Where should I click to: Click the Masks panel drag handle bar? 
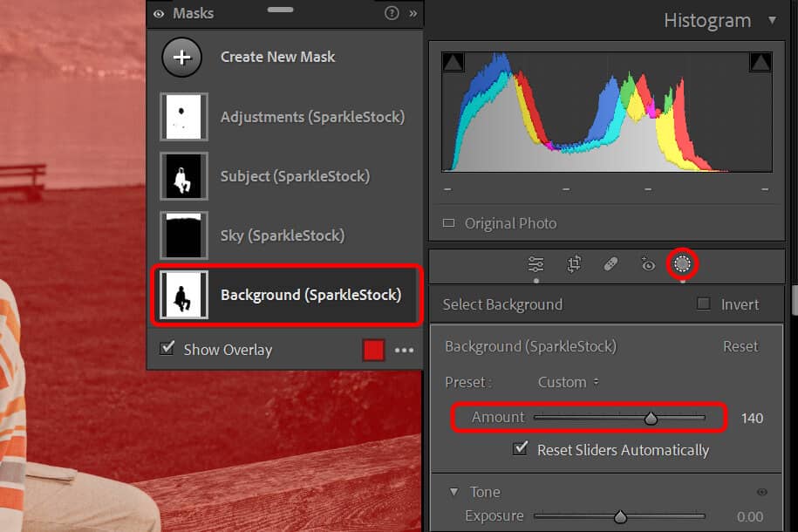tap(280, 10)
